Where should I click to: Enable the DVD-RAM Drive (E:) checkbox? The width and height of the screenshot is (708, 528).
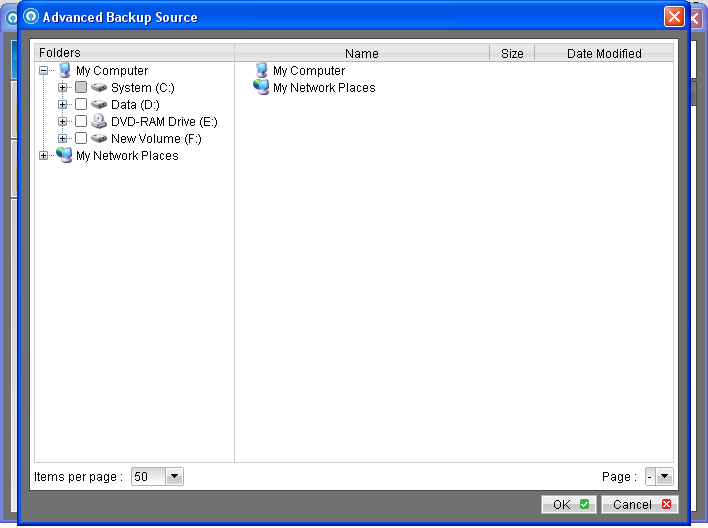pyautogui.click(x=81, y=122)
